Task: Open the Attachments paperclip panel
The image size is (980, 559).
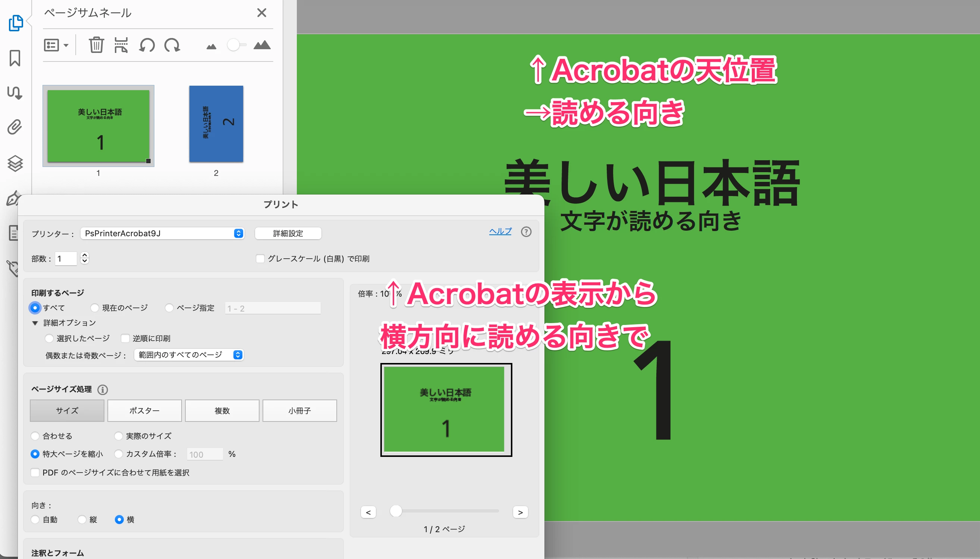Action: pos(15,127)
